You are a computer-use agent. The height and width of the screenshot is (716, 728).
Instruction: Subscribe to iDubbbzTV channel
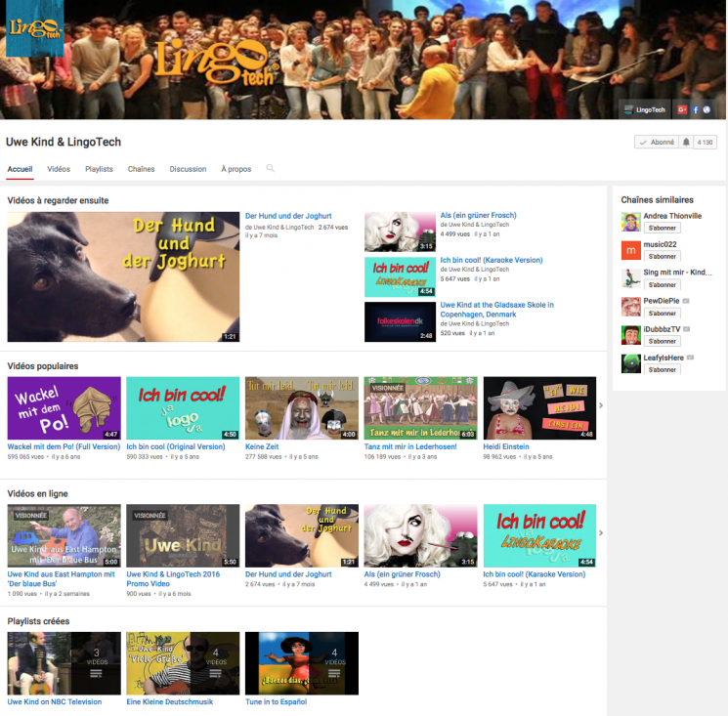[663, 341]
